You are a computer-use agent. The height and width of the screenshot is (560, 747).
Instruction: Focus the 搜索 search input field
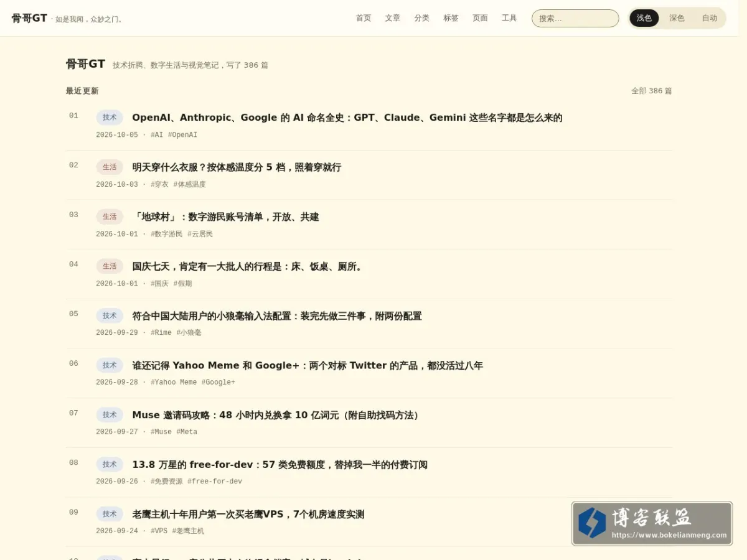coord(575,18)
